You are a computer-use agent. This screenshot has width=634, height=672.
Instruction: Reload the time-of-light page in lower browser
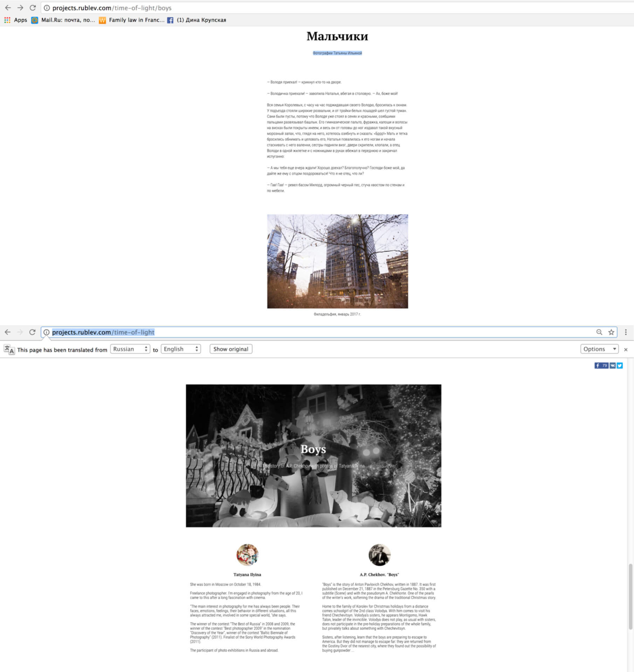tap(32, 332)
